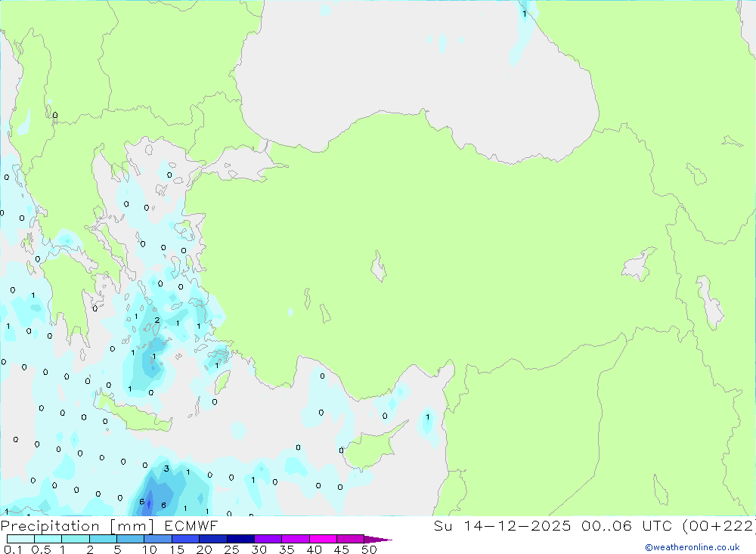Click the legend label '45'
The height and width of the screenshot is (554, 756).
coord(342,549)
